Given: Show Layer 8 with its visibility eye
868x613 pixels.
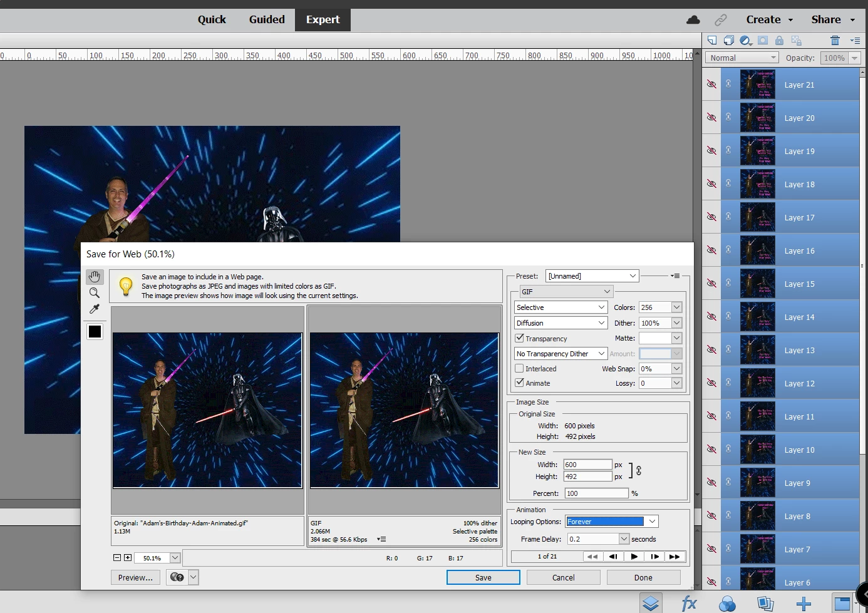Looking at the screenshot, I should (x=711, y=515).
